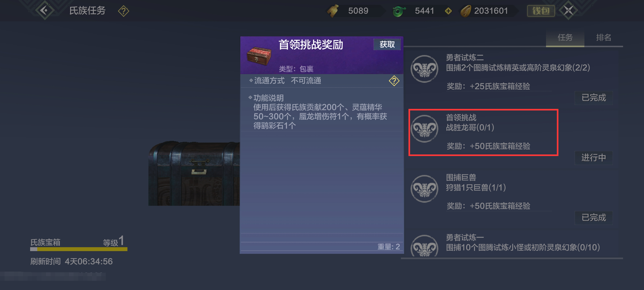Click 已完成 button for 勇者试炼二 task
Image resolution: width=644 pixels, height=290 pixels.
pos(593,98)
